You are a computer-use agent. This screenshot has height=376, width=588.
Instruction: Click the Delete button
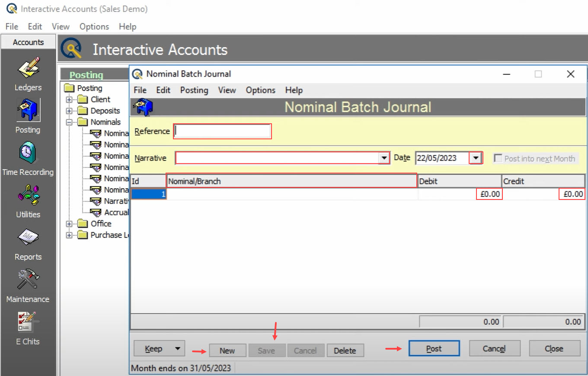[x=345, y=350]
